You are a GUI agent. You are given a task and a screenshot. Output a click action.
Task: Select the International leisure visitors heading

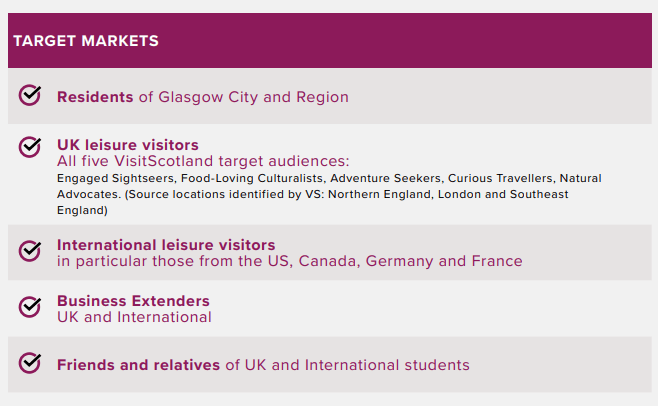[x=166, y=245]
